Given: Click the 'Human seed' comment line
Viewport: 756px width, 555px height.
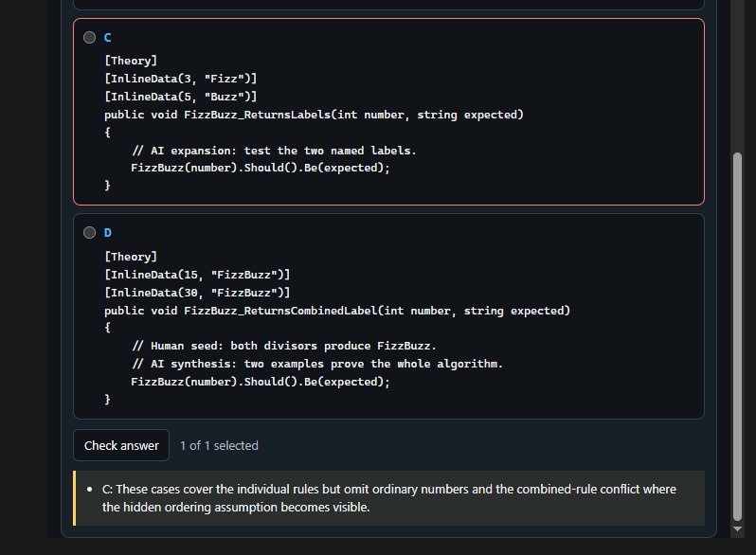Looking at the screenshot, I should (x=283, y=346).
